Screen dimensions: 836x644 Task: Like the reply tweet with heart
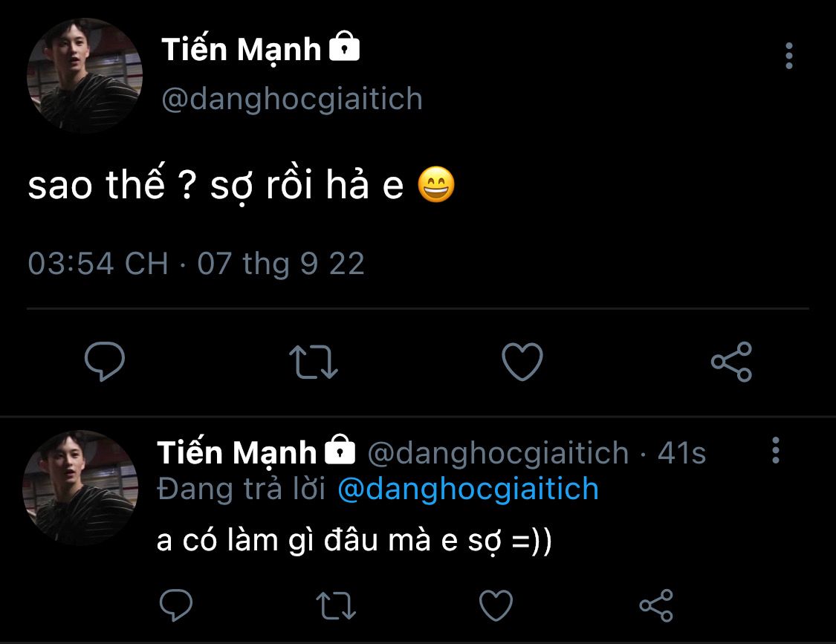click(497, 605)
